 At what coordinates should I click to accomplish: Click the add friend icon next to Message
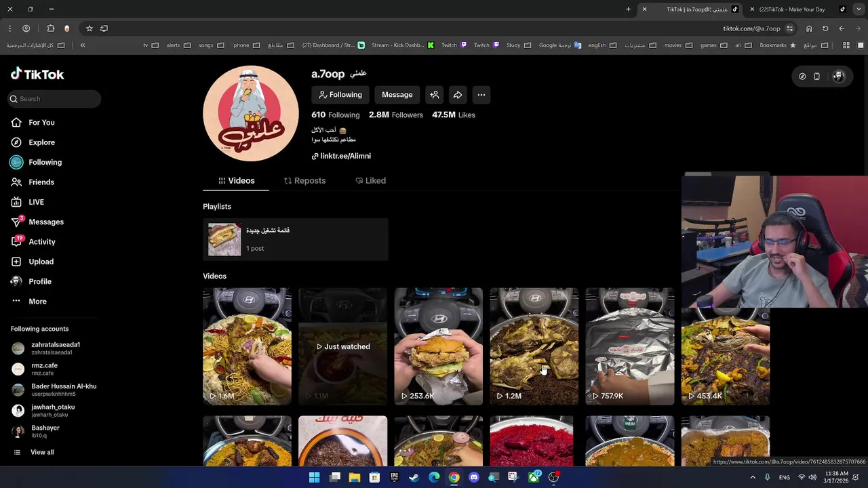coord(435,95)
